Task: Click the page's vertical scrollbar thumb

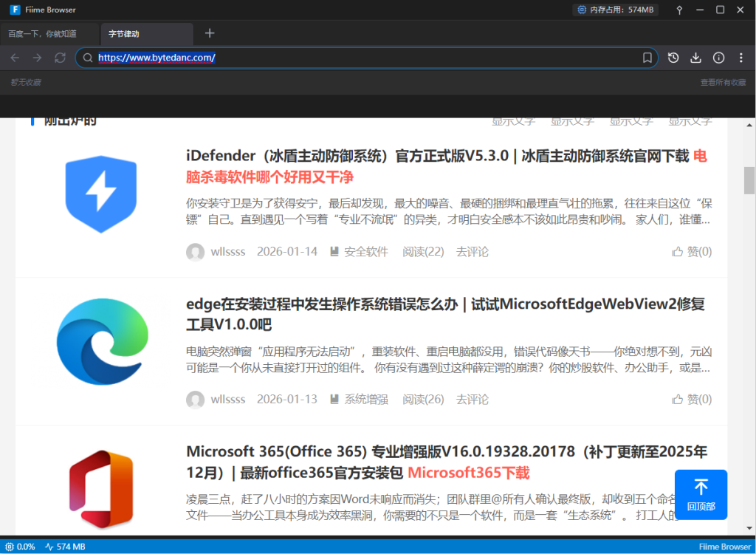Action: (x=749, y=179)
